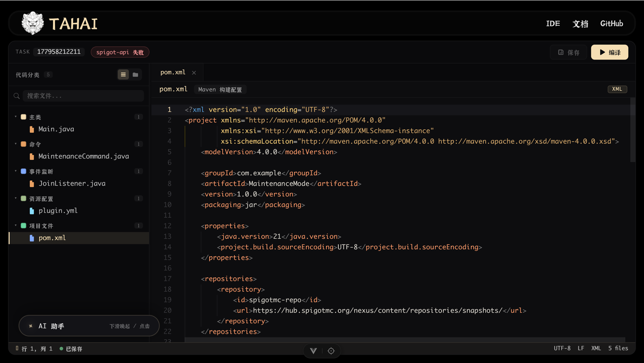Click the groupId com.example line

click(x=261, y=173)
